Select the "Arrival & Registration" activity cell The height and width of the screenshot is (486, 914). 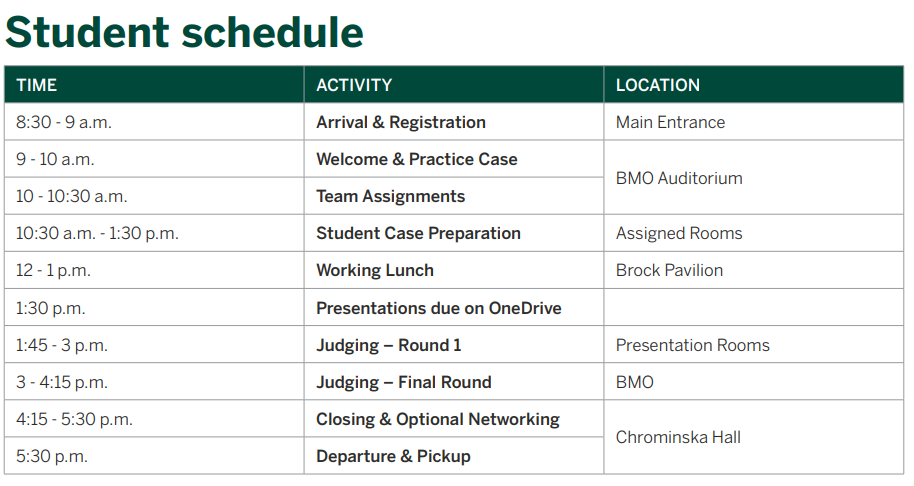tap(401, 122)
